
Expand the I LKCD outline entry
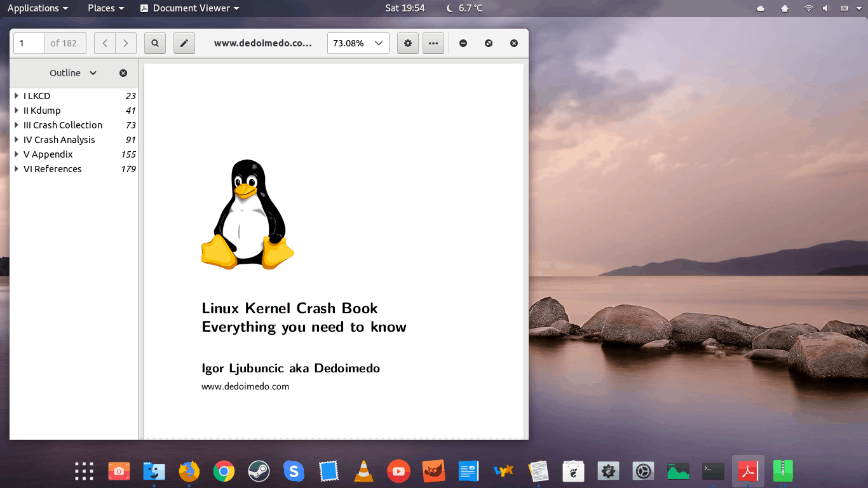[17, 96]
